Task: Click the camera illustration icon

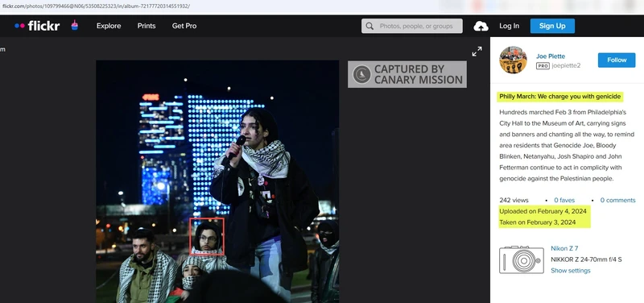Action: click(x=521, y=259)
